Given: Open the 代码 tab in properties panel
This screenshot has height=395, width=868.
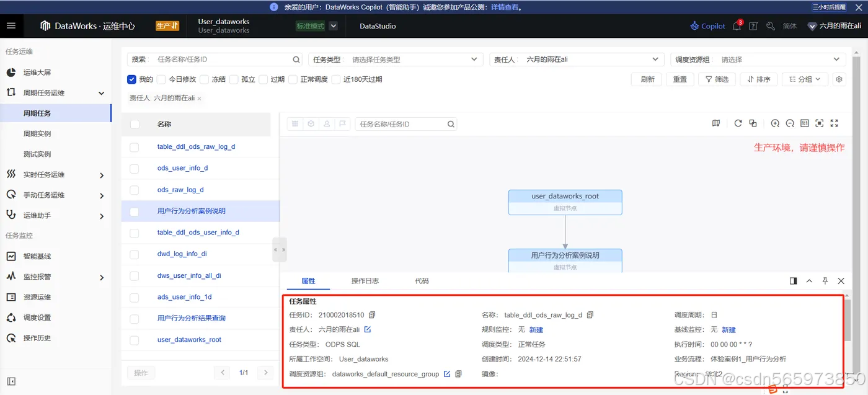Looking at the screenshot, I should 422,281.
